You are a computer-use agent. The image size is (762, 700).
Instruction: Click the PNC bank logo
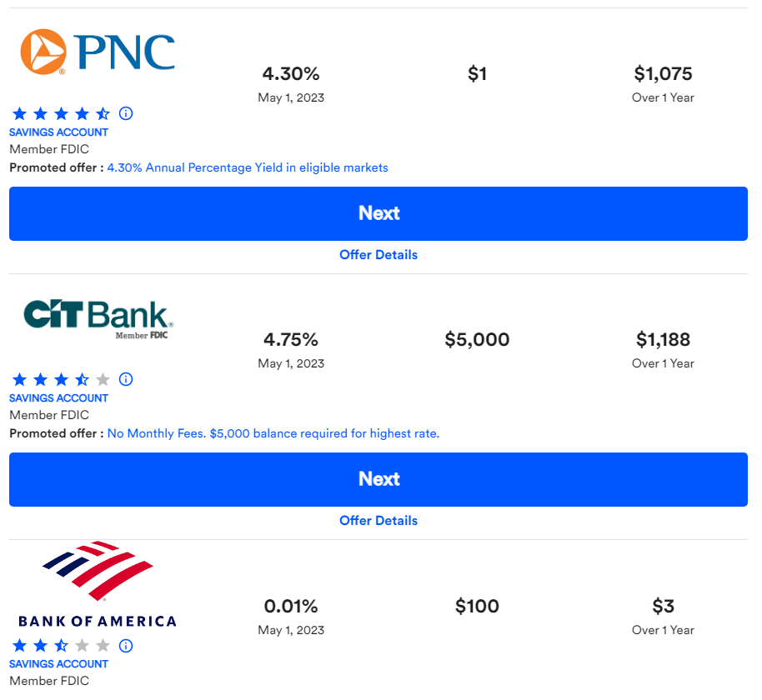click(x=98, y=52)
